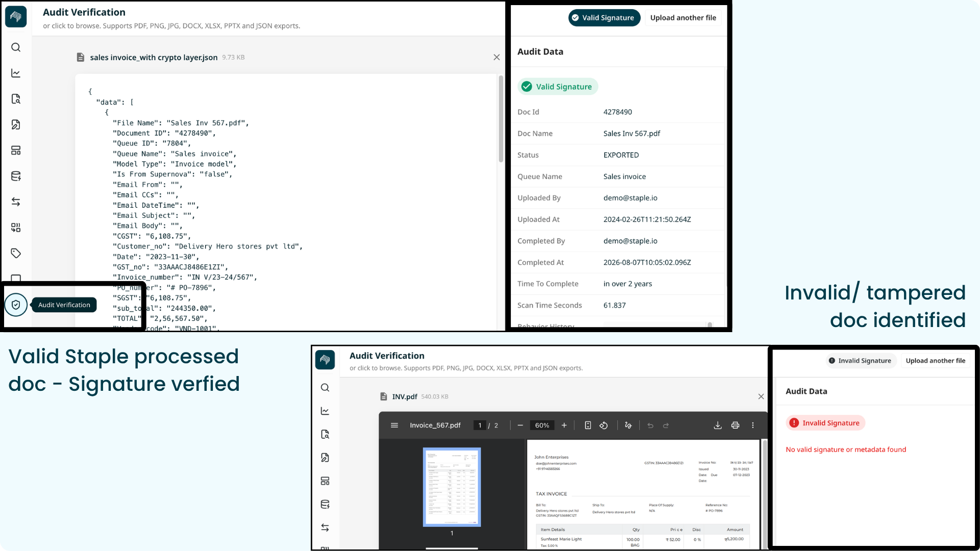Click the Valid Signature header button
The image size is (980, 551).
point(604,18)
